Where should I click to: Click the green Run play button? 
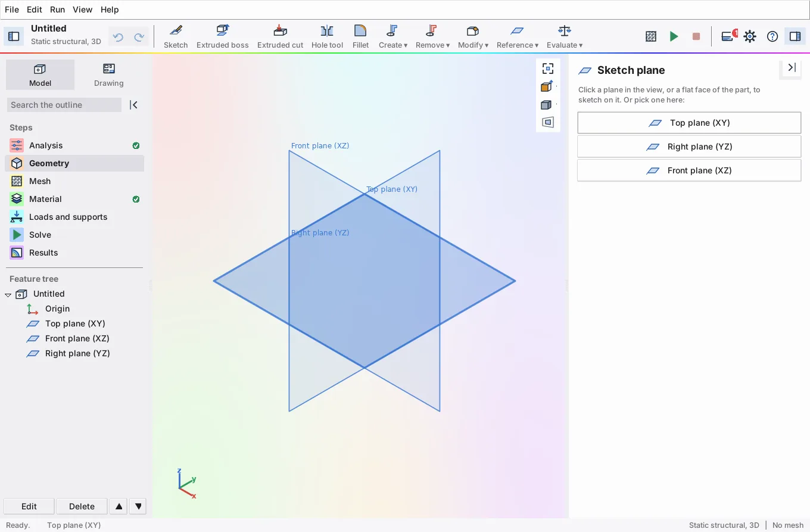[x=674, y=36]
